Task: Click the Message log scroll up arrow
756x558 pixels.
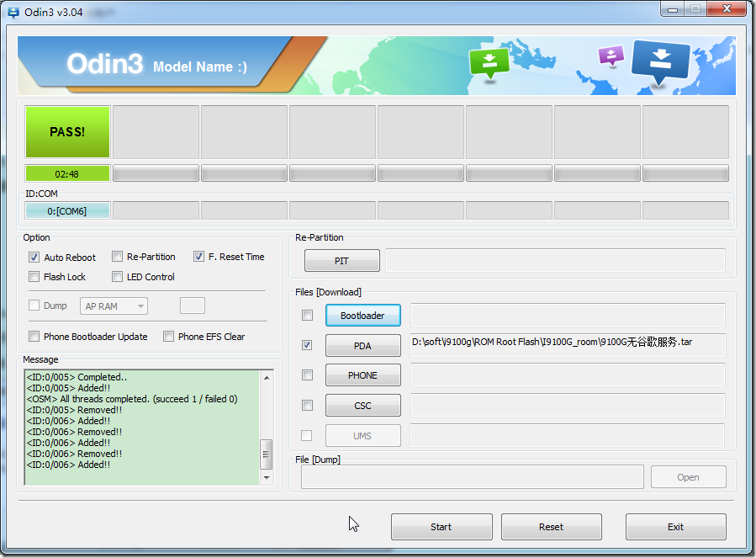Action: (267, 377)
